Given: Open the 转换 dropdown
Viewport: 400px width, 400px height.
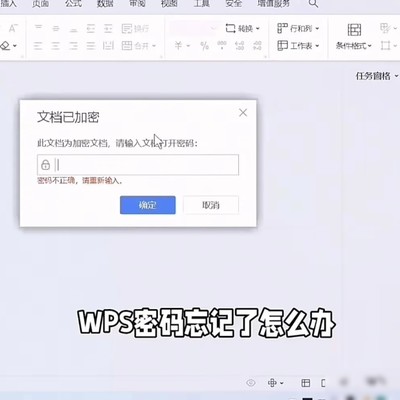Looking at the screenshot, I should click(x=242, y=29).
